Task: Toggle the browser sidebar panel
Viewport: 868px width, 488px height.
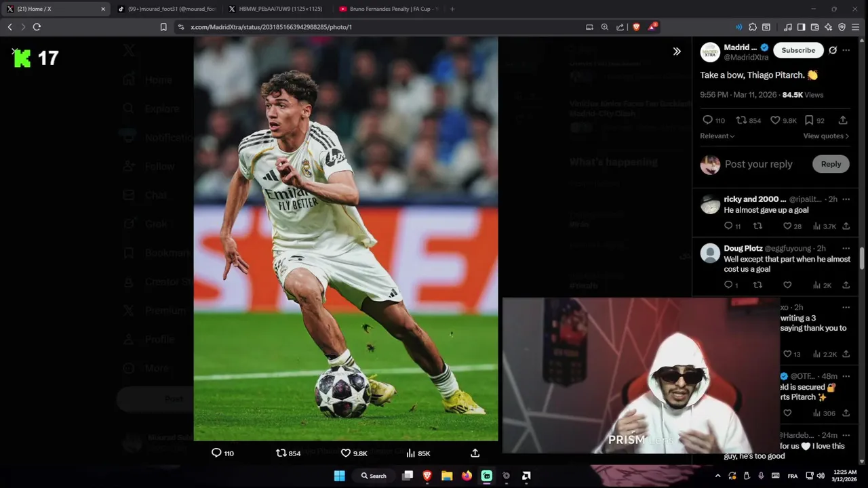Action: click(x=801, y=27)
